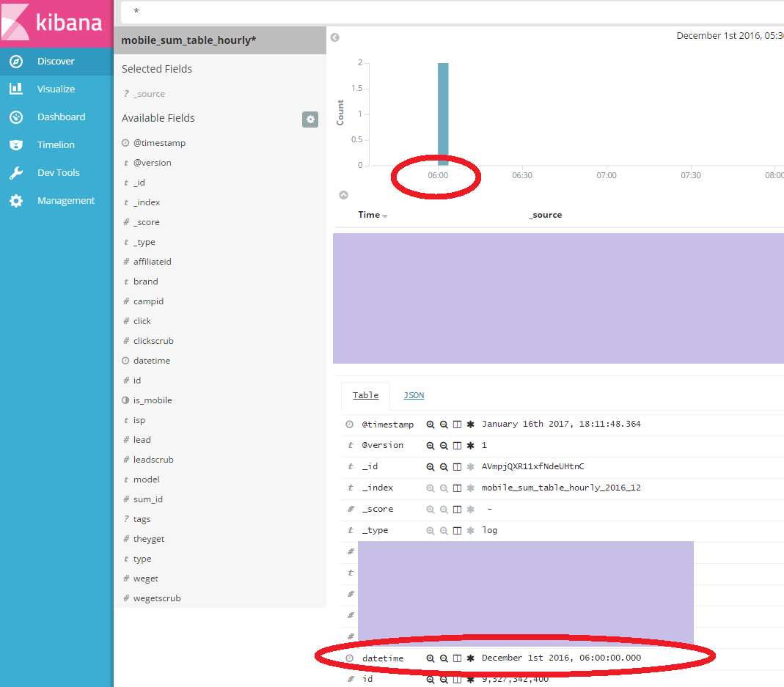Filter for field present on @timestamp row
Image resolution: width=784 pixels, height=687 pixels.
(471, 425)
